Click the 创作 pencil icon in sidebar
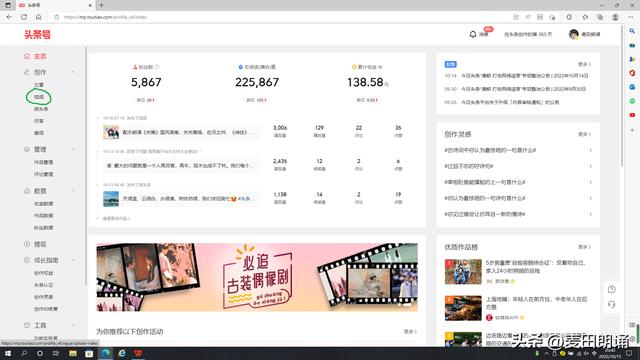This screenshot has height=360, width=640. [27, 72]
